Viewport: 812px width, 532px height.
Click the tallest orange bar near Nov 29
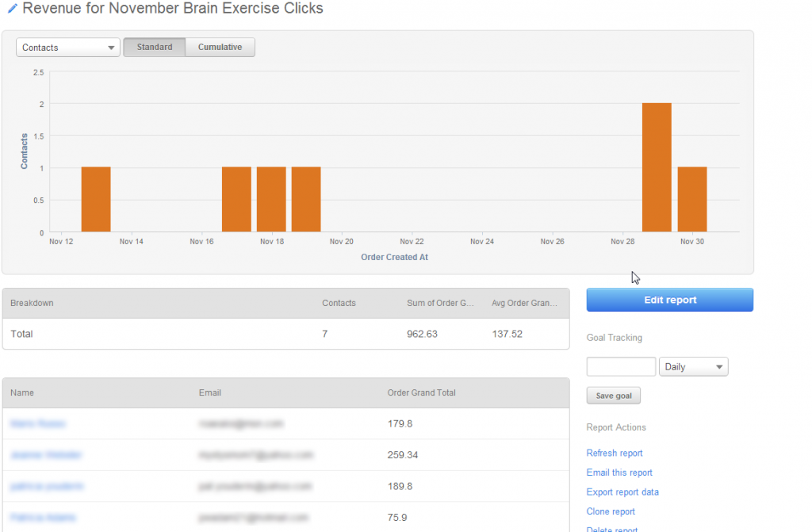657,167
